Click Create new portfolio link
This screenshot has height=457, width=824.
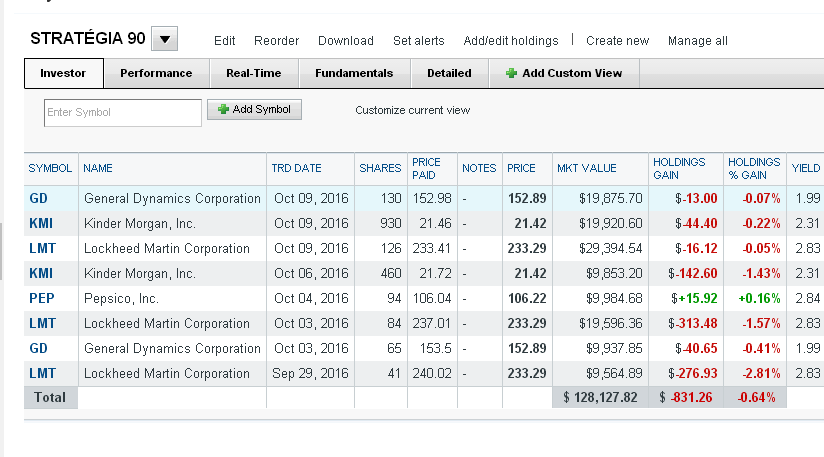(x=617, y=41)
